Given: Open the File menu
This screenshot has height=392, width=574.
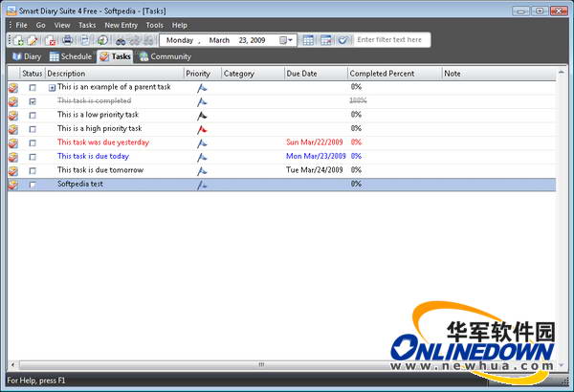Looking at the screenshot, I should (x=21, y=25).
